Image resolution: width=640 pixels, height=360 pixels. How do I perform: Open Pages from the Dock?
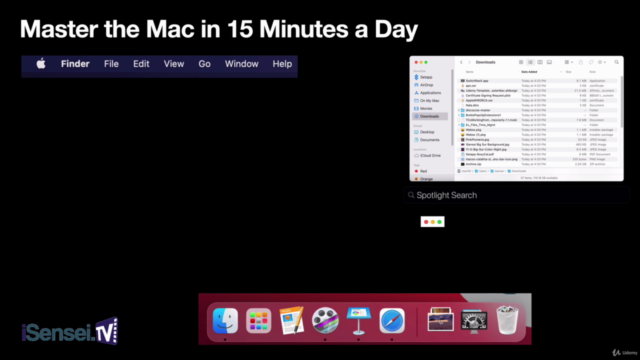click(292, 320)
